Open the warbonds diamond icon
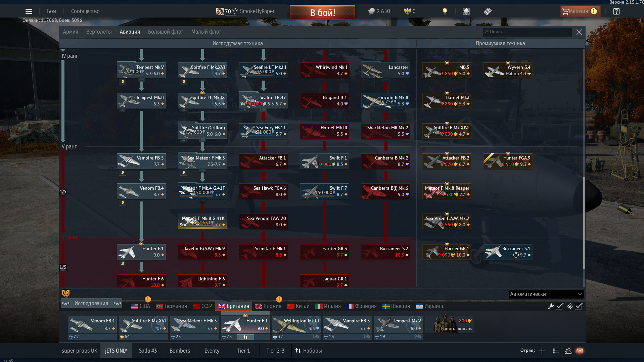The image size is (644, 362). coord(466,11)
